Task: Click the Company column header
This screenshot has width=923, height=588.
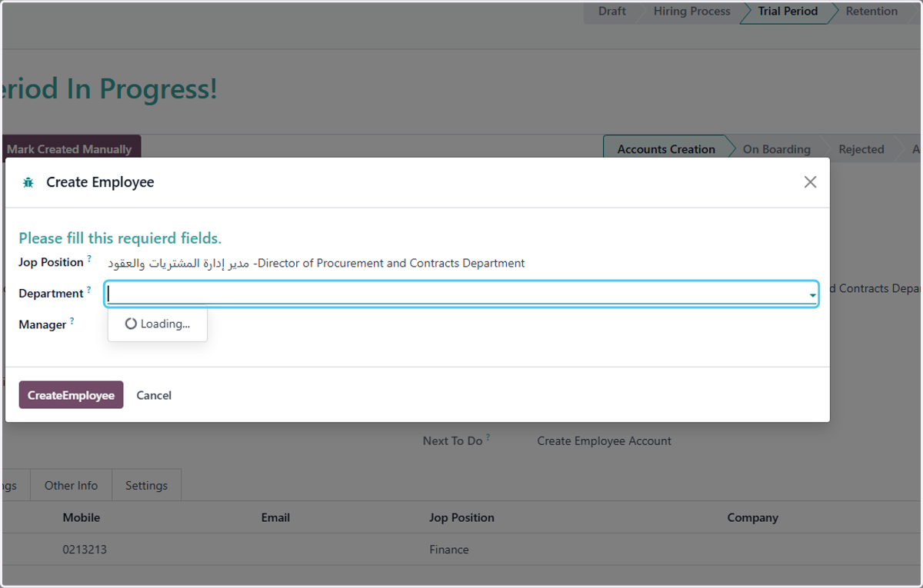Action: pyautogui.click(x=752, y=518)
